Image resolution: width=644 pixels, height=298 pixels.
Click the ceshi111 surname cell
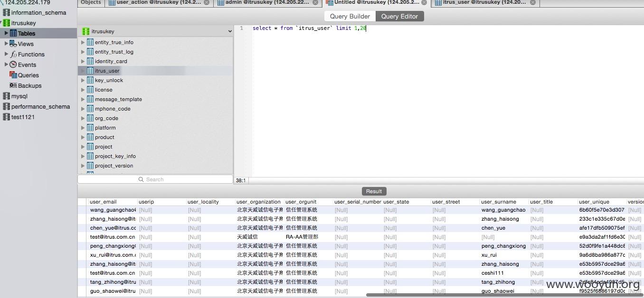(504, 273)
